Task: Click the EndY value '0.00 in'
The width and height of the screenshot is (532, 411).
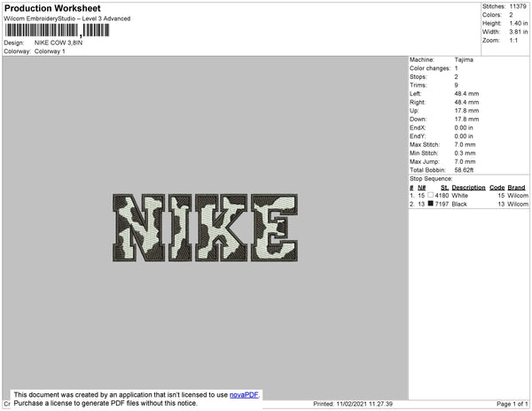Action: pyautogui.click(x=464, y=136)
